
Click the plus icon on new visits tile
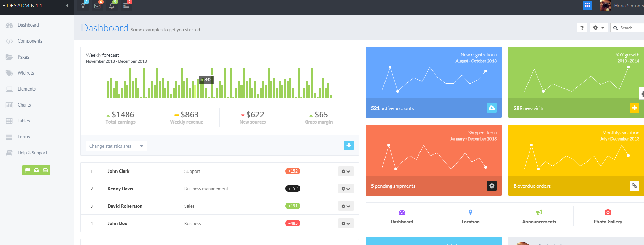[x=634, y=108]
